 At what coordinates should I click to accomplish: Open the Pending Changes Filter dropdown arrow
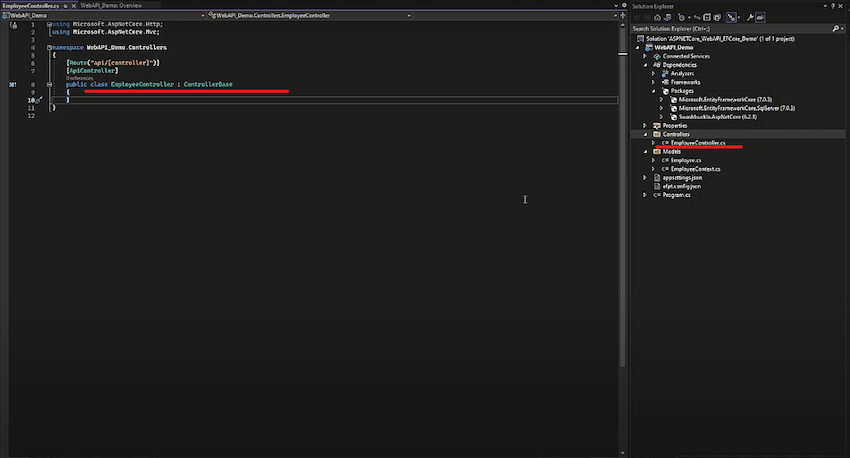[689, 17]
